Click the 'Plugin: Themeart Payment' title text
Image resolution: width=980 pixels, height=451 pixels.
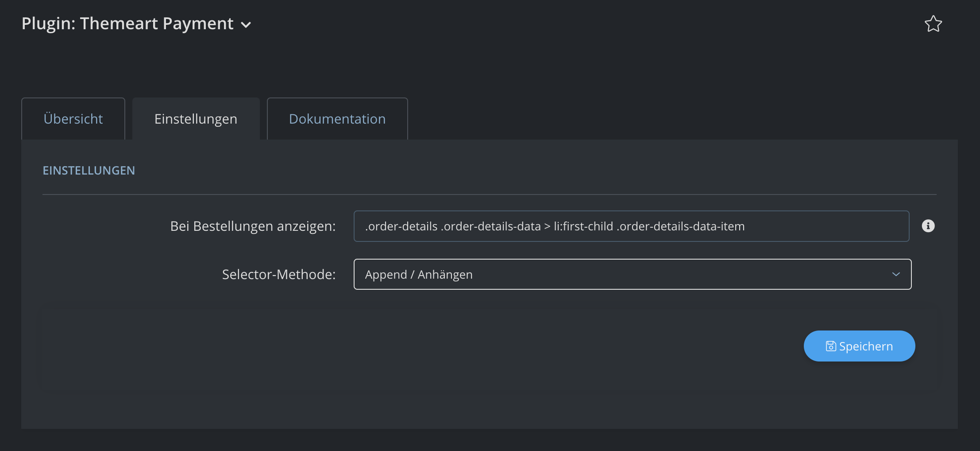(x=127, y=23)
